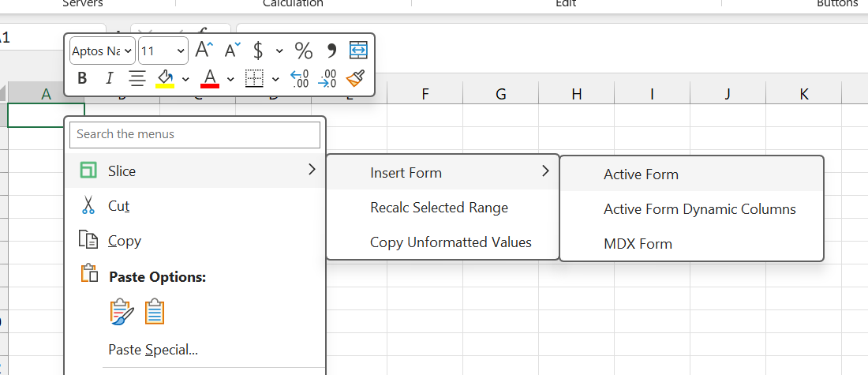Click the Increase Decimal icon
This screenshot has width=868, height=375.
tap(300, 79)
